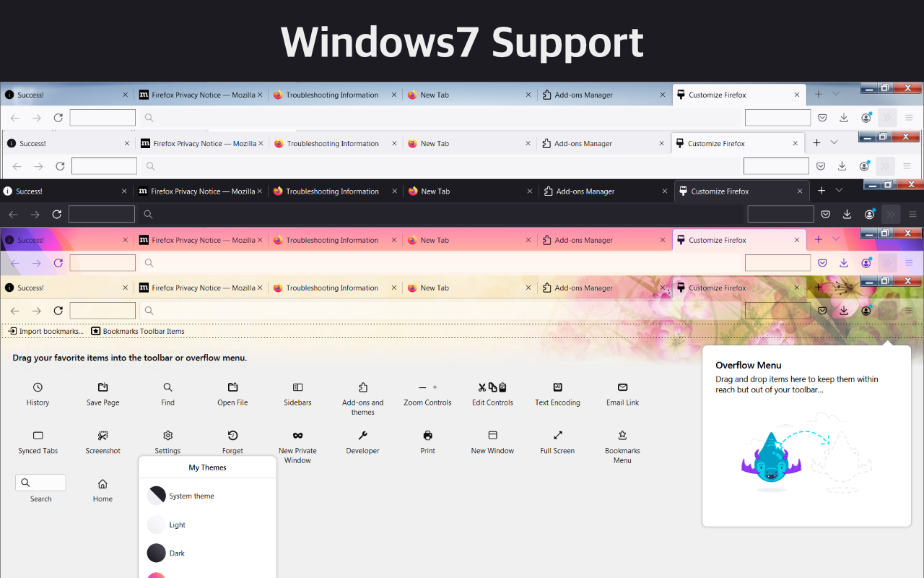This screenshot has height=578, width=924.
Task: Click Import bookmarks… in the bookmarks toolbar
Action: coord(45,331)
